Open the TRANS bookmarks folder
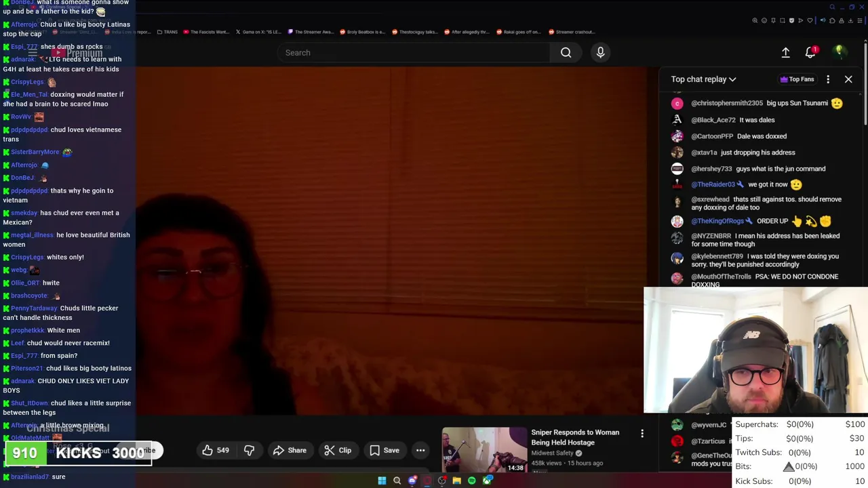868x488 pixels. click(167, 32)
